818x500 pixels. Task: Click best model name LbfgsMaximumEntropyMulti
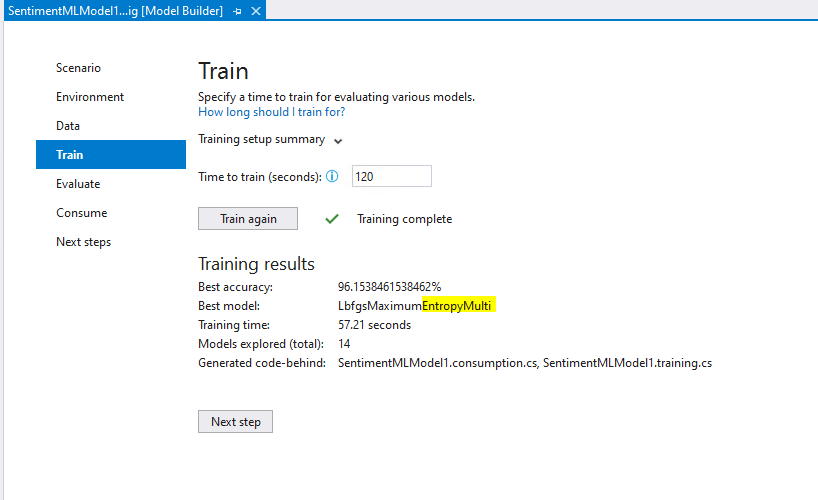[414, 306]
